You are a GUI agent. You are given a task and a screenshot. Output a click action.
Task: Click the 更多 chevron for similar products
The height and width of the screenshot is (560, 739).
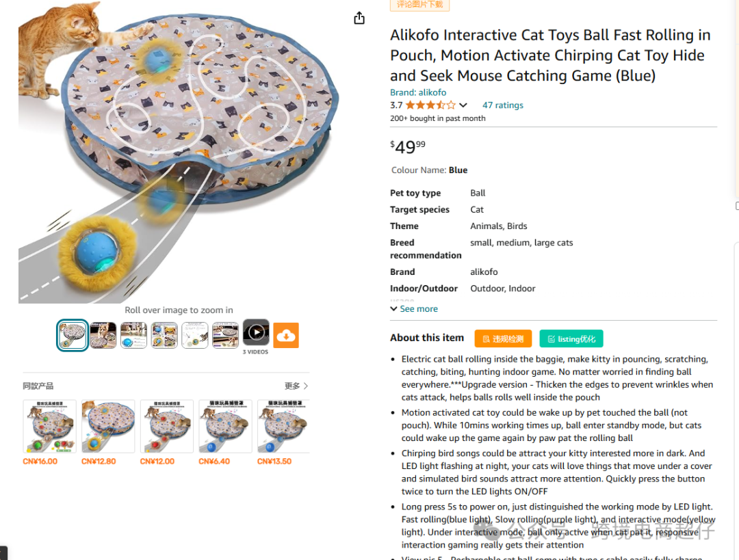click(296, 386)
